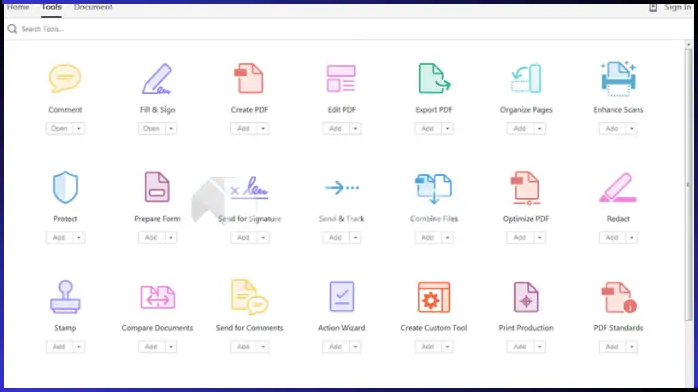This screenshot has width=698, height=392.
Task: Switch to the Document tab
Action: point(93,7)
